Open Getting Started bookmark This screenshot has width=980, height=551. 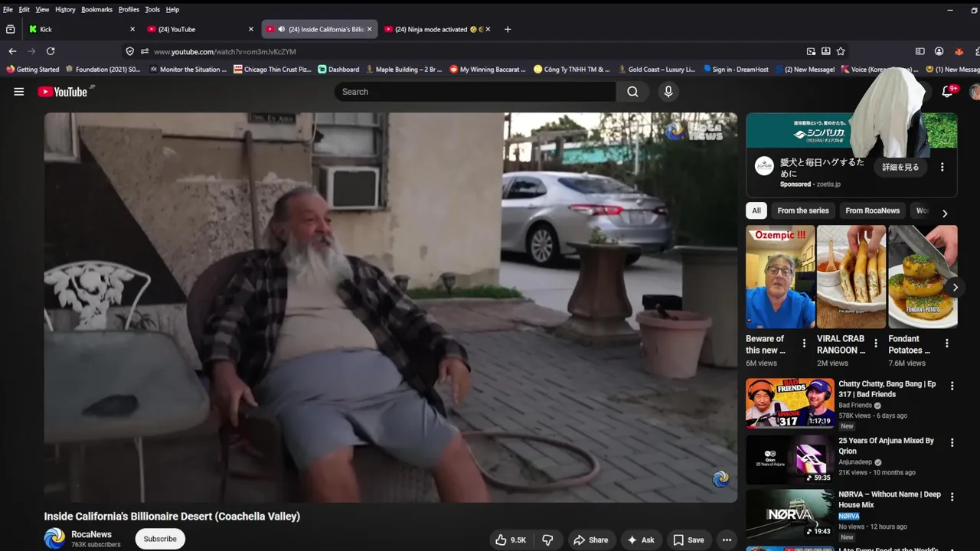[x=32, y=69]
